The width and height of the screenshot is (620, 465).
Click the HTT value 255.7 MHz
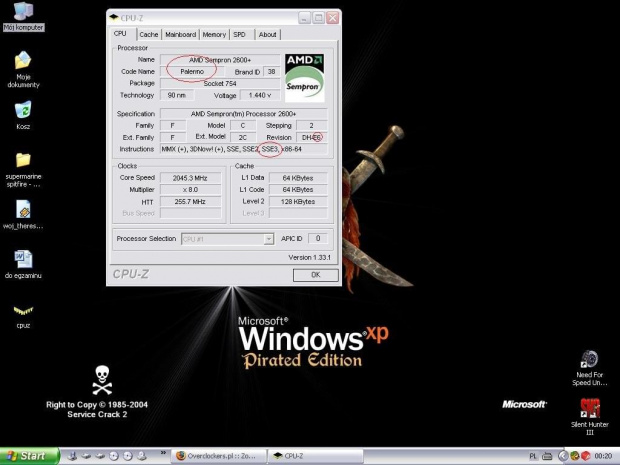click(x=190, y=202)
